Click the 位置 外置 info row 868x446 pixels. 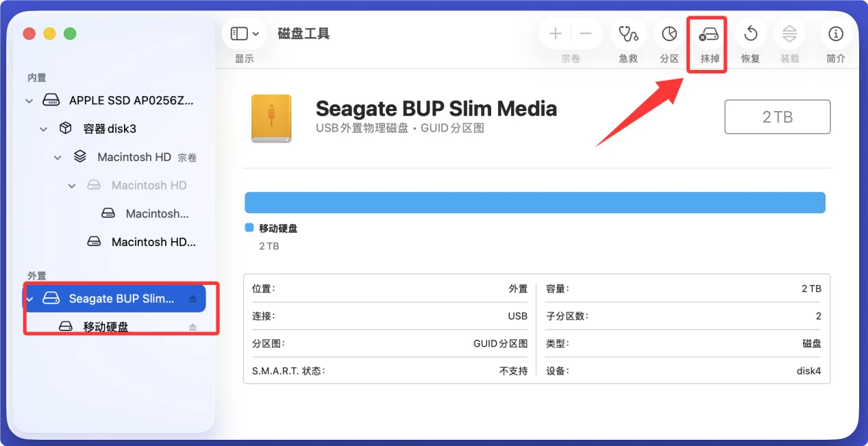390,289
